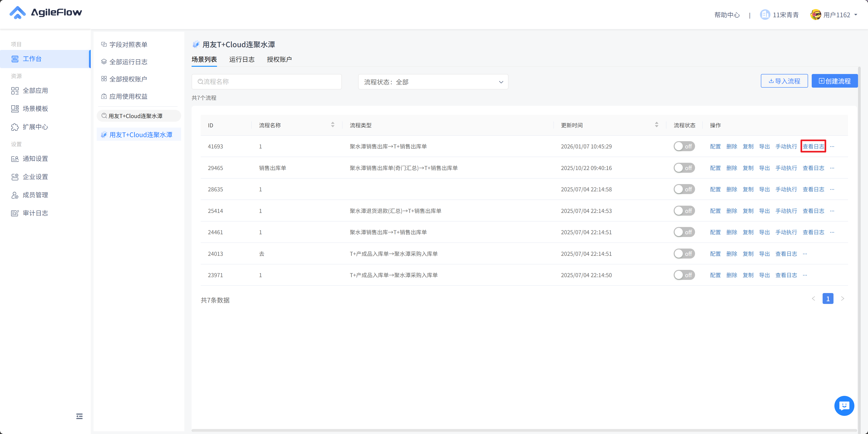Open 扩展中心 puzzle icon in sidebar

(15, 127)
